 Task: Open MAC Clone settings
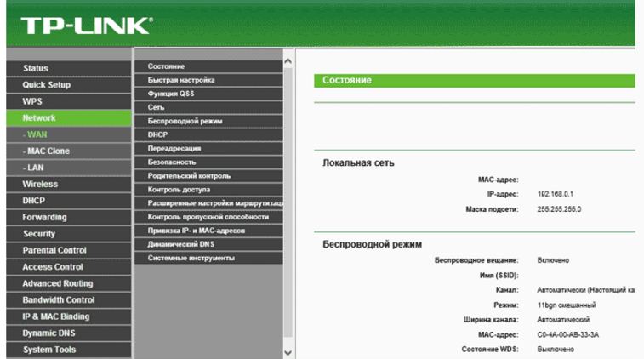(47, 151)
